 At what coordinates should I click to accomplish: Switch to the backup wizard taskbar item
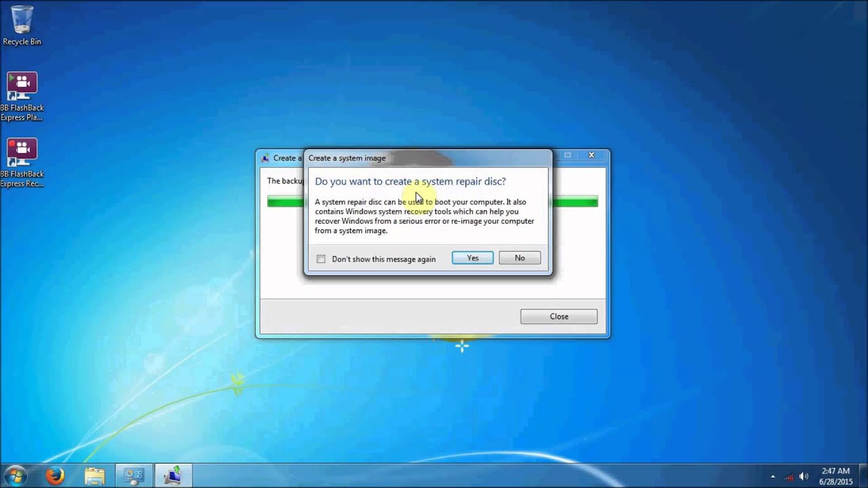[x=174, y=476]
